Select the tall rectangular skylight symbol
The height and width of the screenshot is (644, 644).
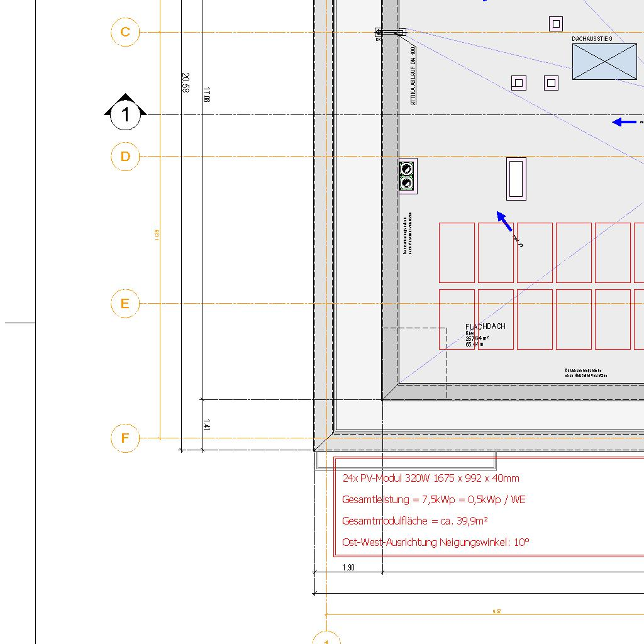516,179
